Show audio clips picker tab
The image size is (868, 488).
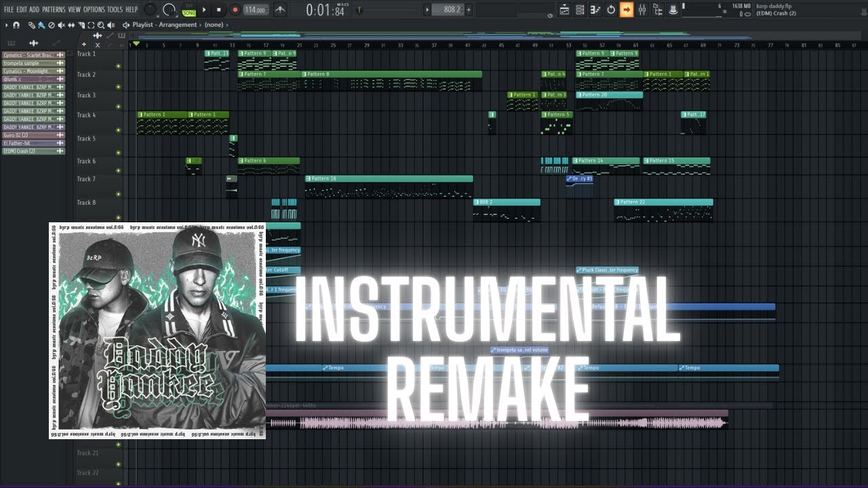[x=34, y=43]
